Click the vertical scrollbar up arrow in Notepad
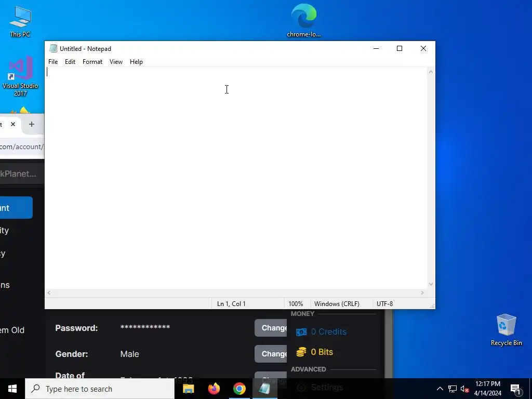This screenshot has height=399, width=532. click(431, 72)
